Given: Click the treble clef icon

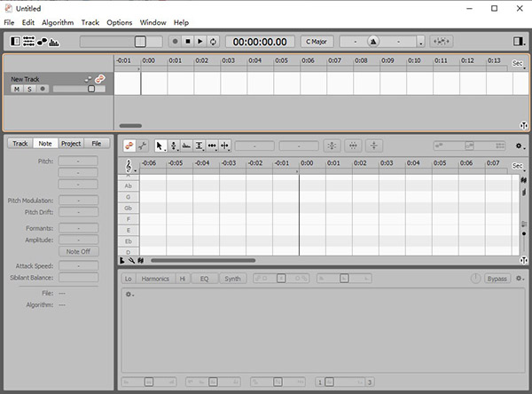Looking at the screenshot, I should pos(129,164).
